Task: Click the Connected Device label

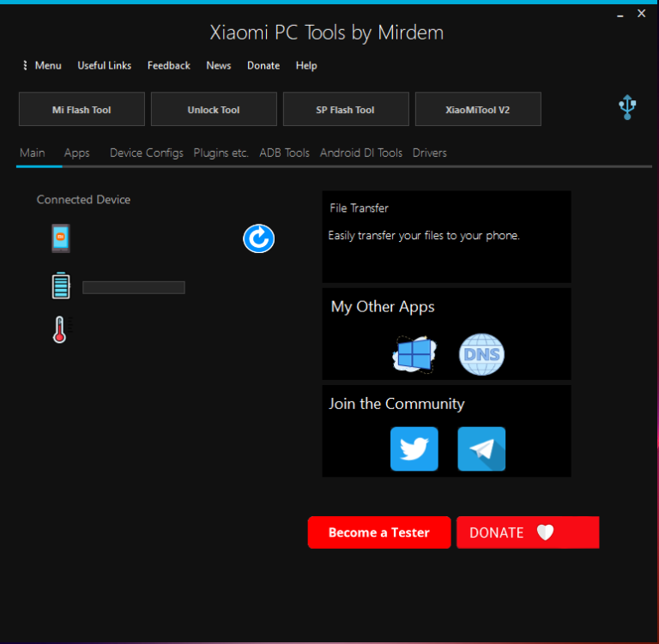Action: pyautogui.click(x=83, y=200)
